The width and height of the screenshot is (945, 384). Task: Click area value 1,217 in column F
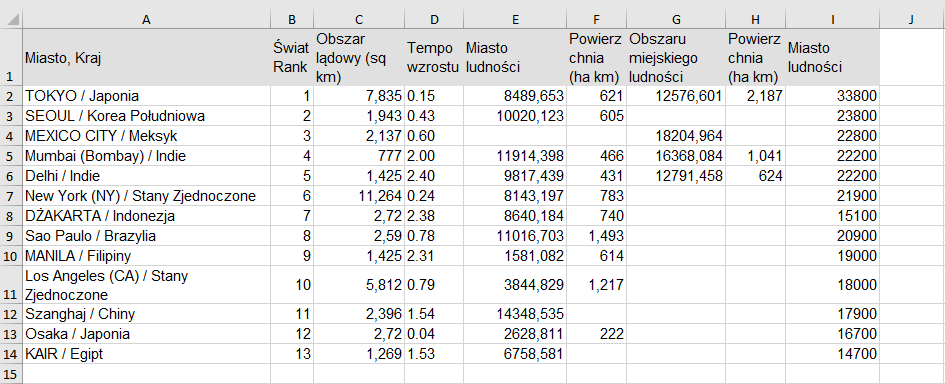[x=596, y=285]
